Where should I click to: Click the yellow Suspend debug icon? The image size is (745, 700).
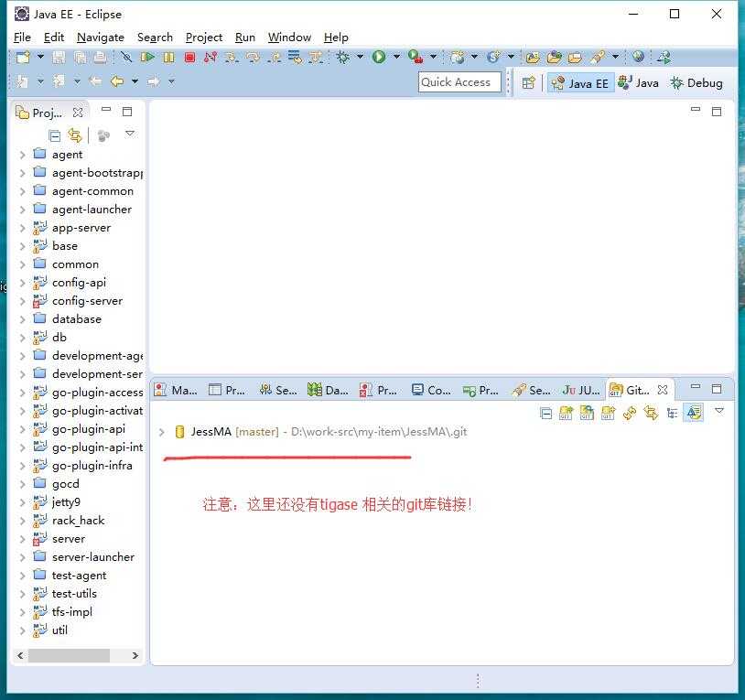[168, 58]
